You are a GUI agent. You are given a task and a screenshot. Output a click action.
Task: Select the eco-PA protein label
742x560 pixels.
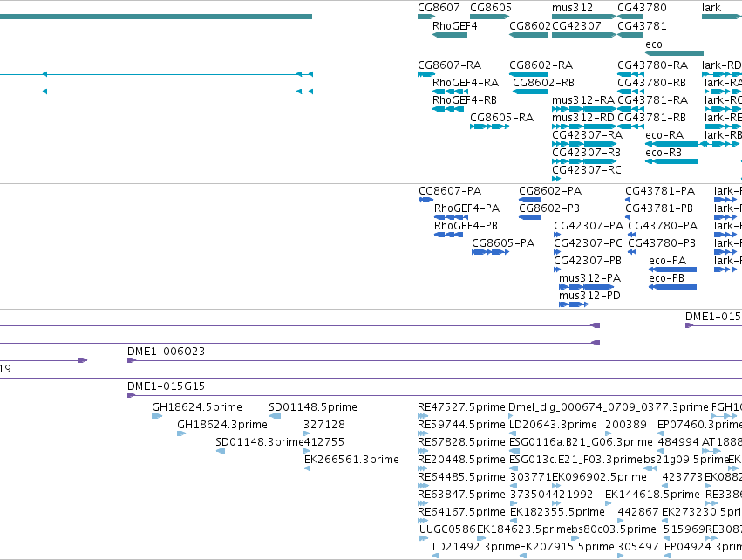pos(668,261)
